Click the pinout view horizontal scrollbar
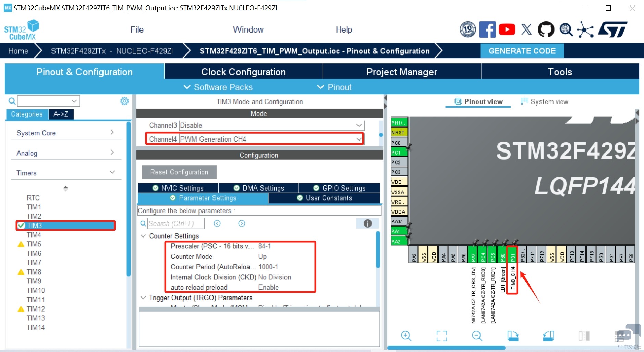Viewport: 644px width, 352px height. [446, 348]
